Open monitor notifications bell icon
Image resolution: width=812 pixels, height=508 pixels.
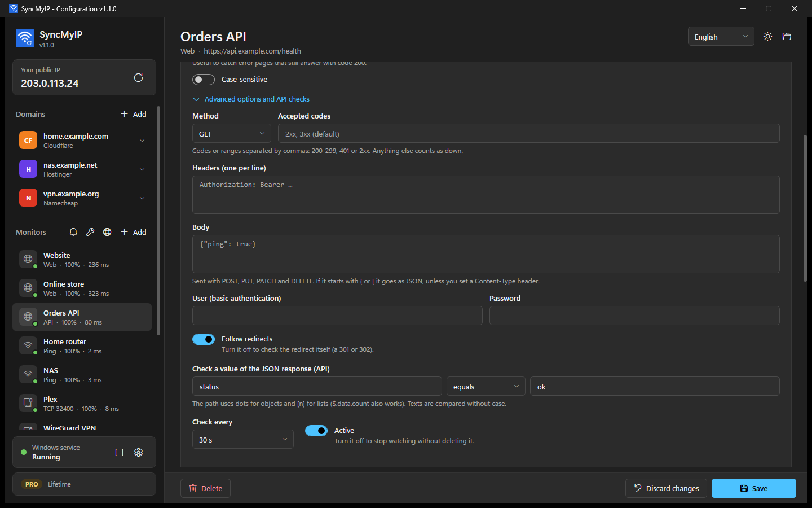pos(73,232)
